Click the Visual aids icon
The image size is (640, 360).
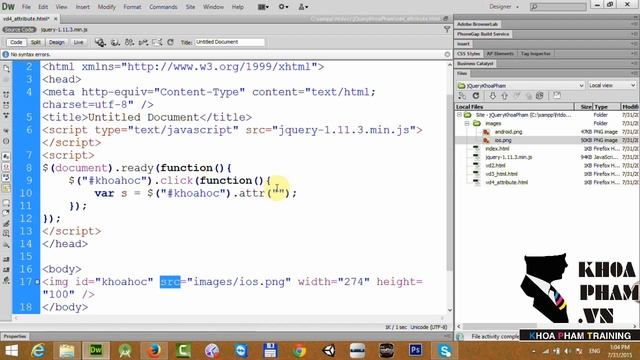(x=157, y=42)
